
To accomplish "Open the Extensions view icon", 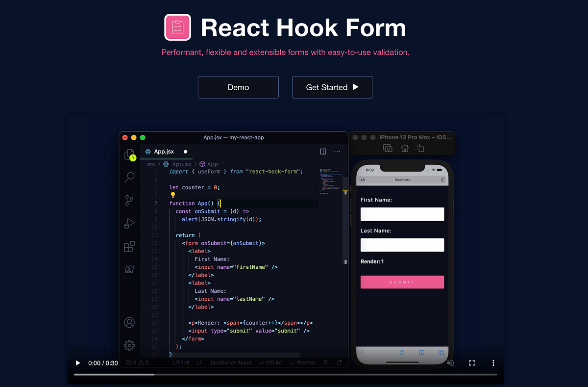I will 129,246.
